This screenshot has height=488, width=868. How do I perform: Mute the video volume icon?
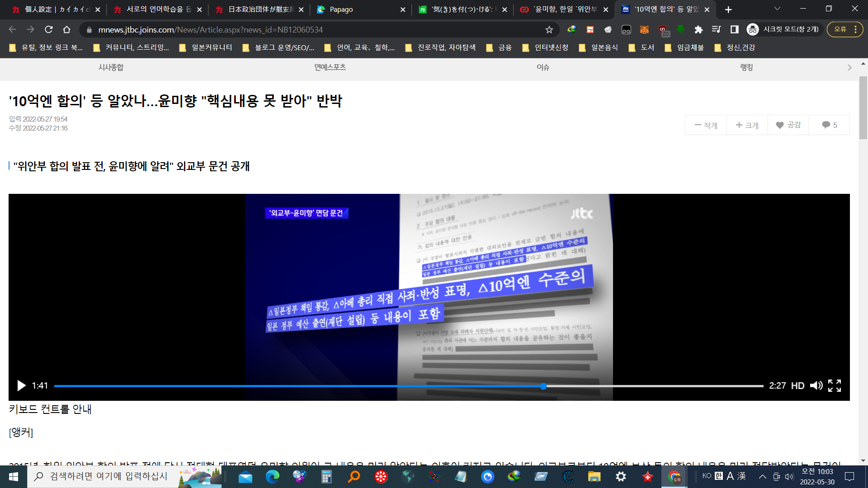tap(816, 385)
